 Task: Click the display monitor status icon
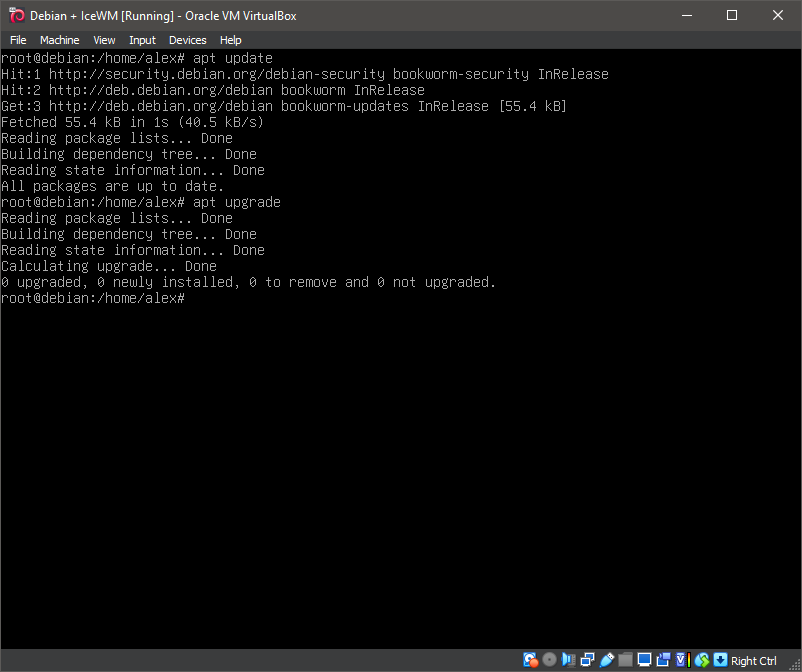pos(644,660)
